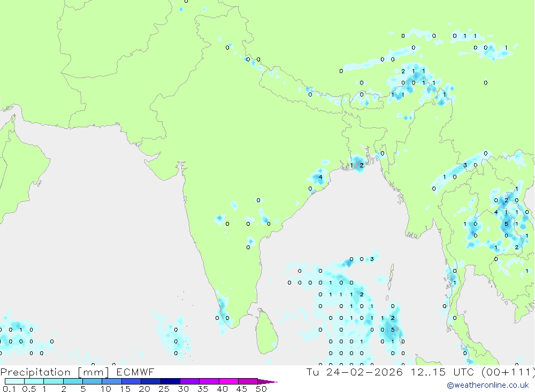Image resolution: width=535 pixels, height=392 pixels.
Task: Pick the 0.1–0.5 mm legend swatch
Action: (x=14, y=381)
